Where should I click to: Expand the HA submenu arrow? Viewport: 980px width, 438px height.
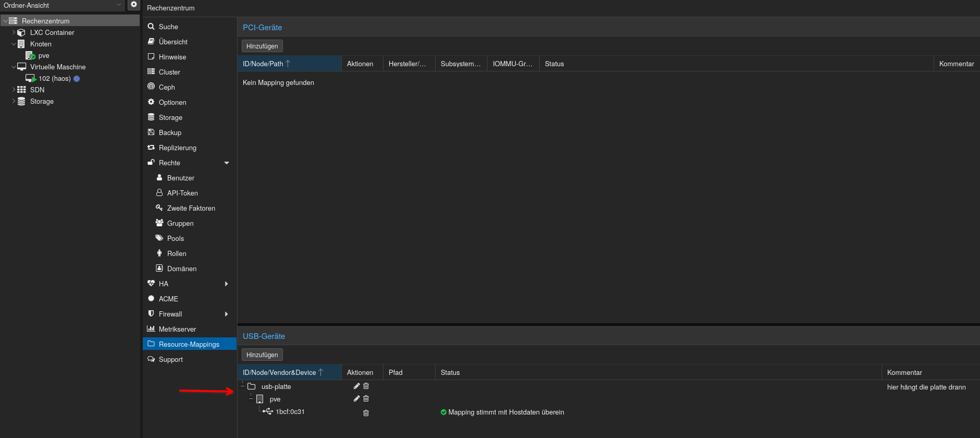tap(227, 284)
